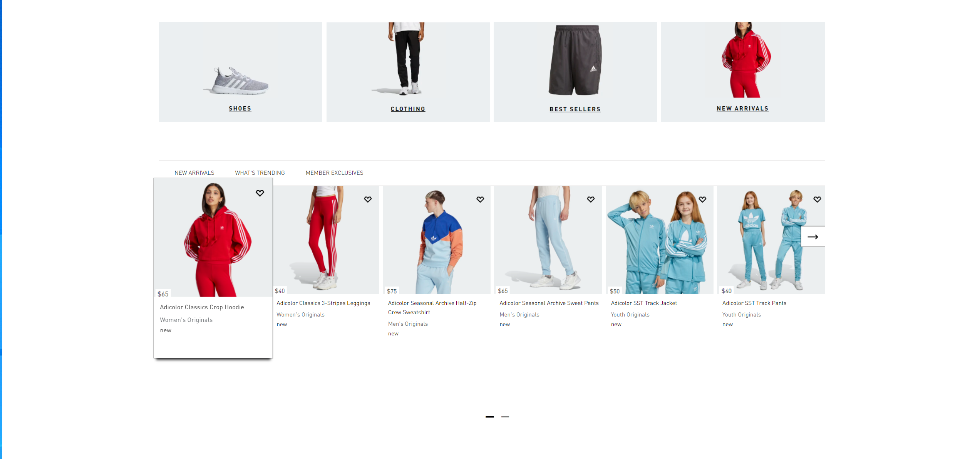Click the Adicolor Seasonal Archive Sweat Pants title

(549, 303)
